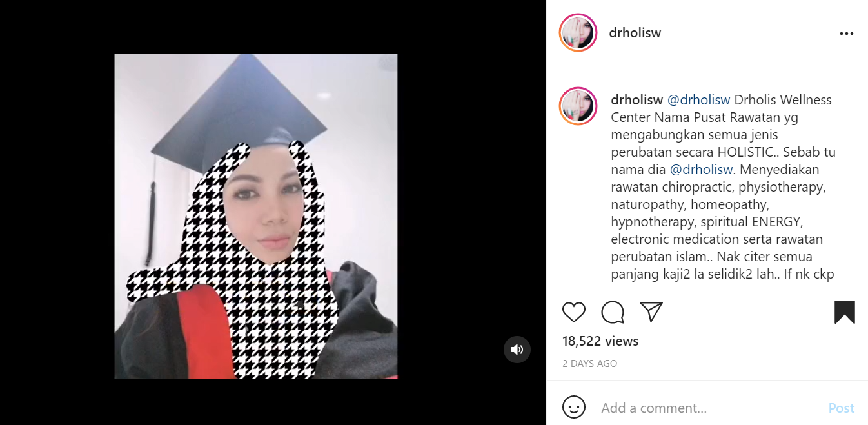
Task: Open the emoji picker smiley icon
Action: coord(574,408)
